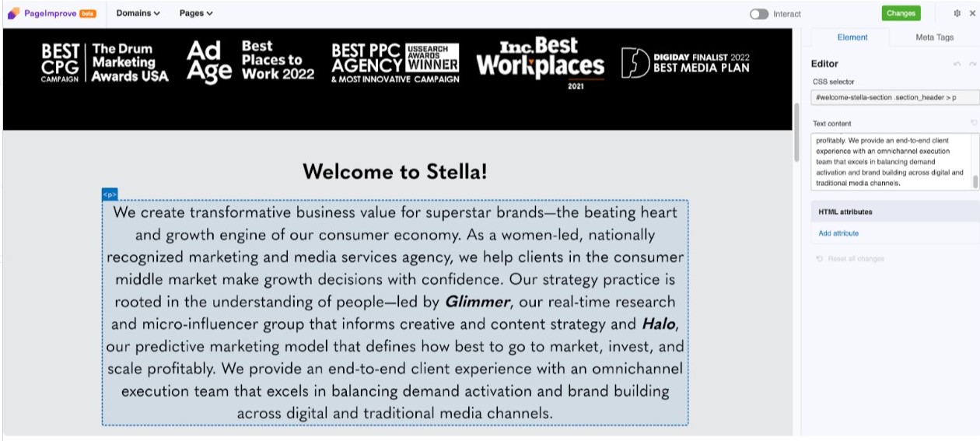Click the CSS selector input field

click(893, 97)
